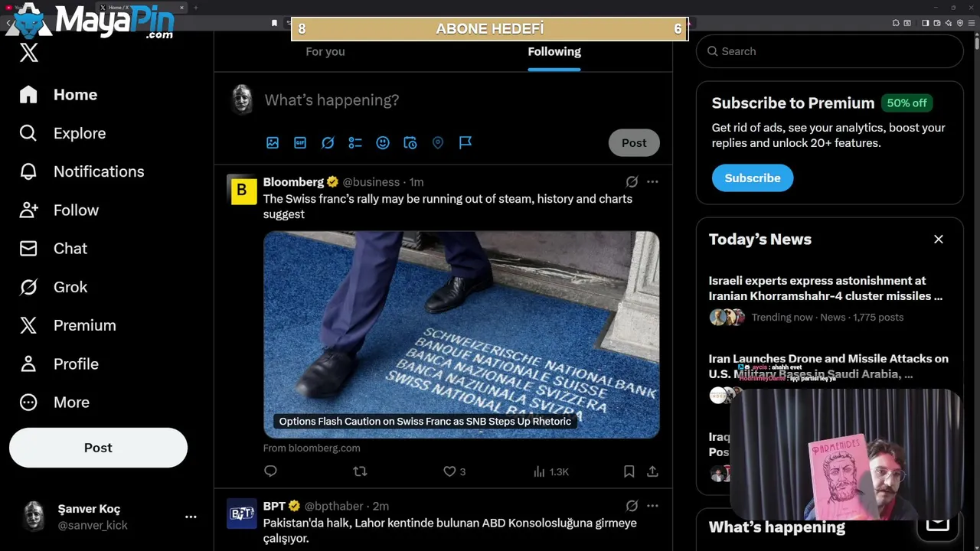
Task: Open the From bloomberg.com source link
Action: (x=312, y=448)
